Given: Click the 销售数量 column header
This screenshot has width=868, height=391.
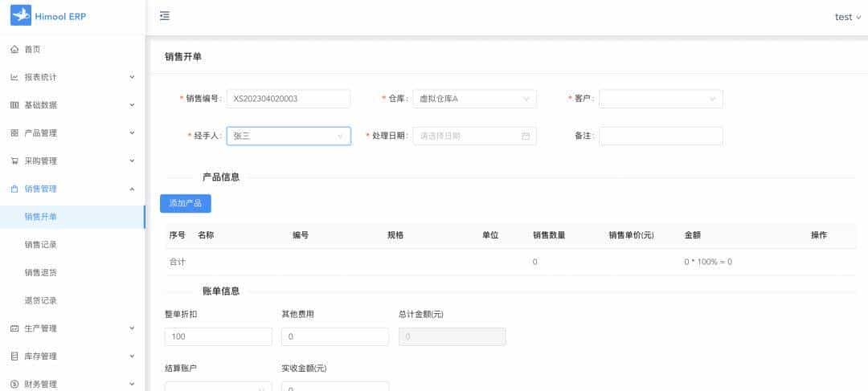Looking at the screenshot, I should click(x=549, y=235).
